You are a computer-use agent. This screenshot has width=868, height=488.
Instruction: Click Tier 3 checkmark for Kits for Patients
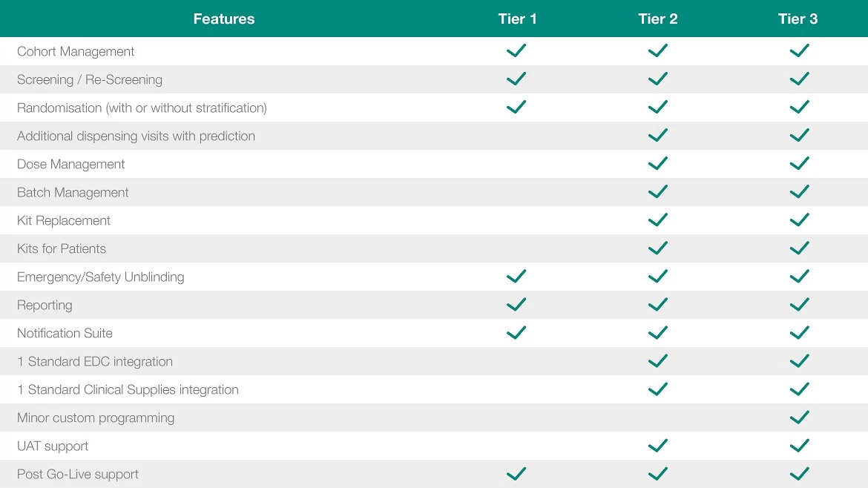[799, 248]
